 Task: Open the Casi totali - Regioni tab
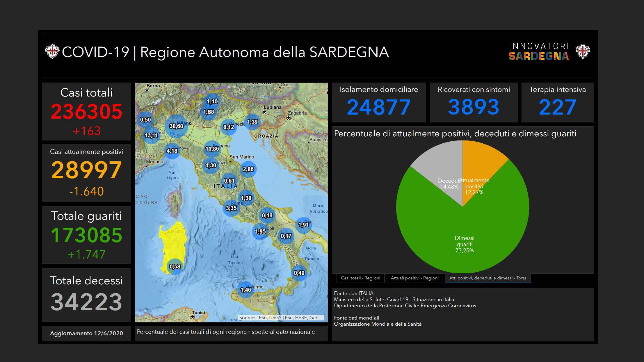[x=360, y=278]
